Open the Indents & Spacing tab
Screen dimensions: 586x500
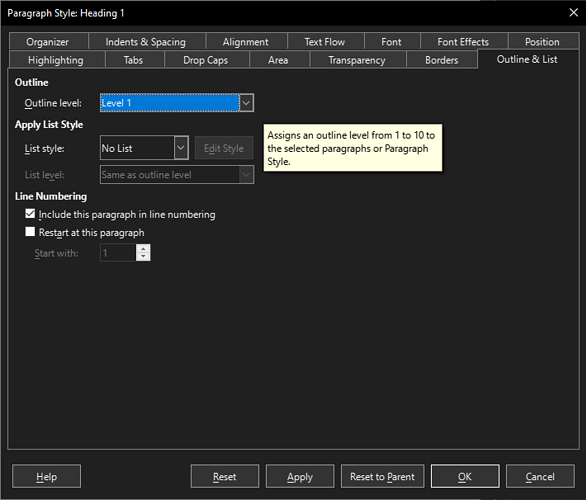click(146, 41)
